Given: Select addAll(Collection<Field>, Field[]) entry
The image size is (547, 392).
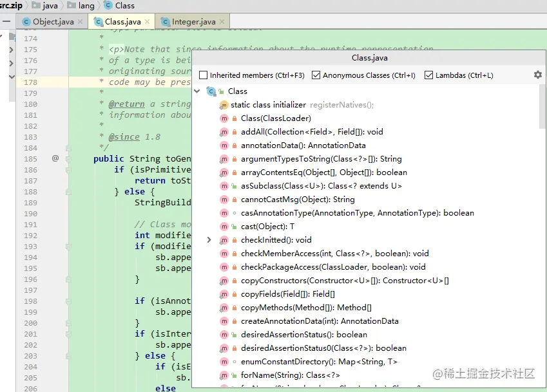Looking at the screenshot, I should tap(312, 132).
